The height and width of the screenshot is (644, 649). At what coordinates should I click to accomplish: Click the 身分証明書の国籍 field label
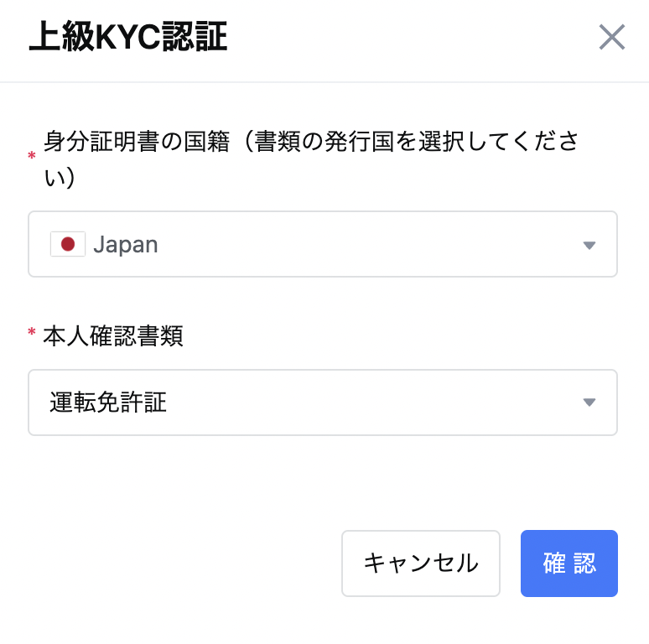click(137, 141)
